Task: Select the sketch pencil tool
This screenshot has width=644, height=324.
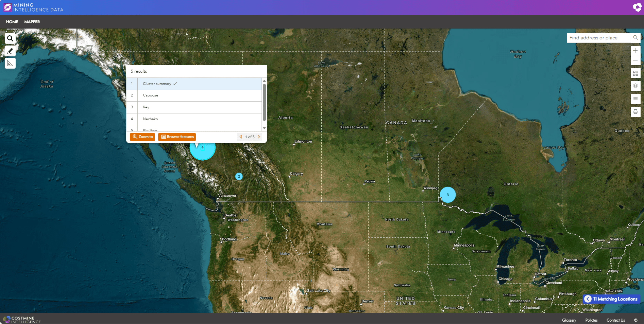Action: 10,51
